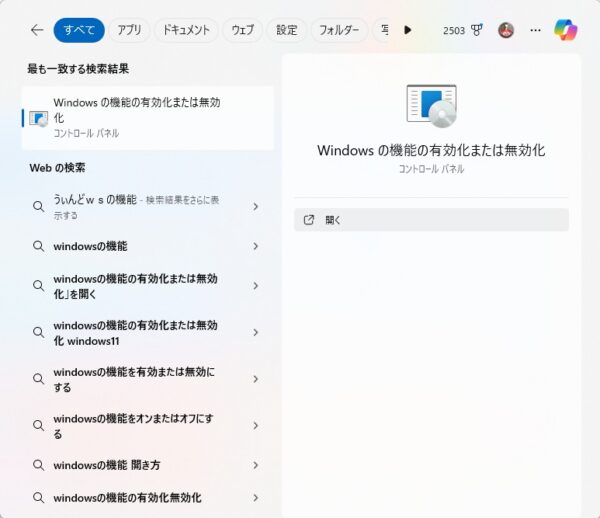Click the search icon beside windowsの機能の有効化無効化
The image size is (600, 518).
[38, 498]
